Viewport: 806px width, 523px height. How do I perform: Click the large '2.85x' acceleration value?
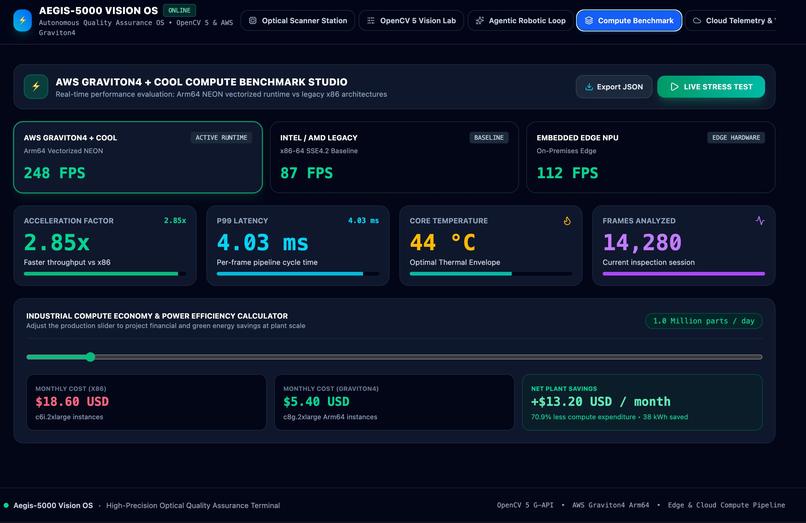click(x=57, y=243)
